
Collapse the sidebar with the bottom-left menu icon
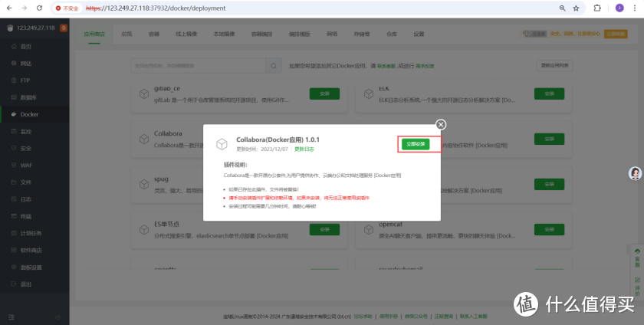(11, 317)
